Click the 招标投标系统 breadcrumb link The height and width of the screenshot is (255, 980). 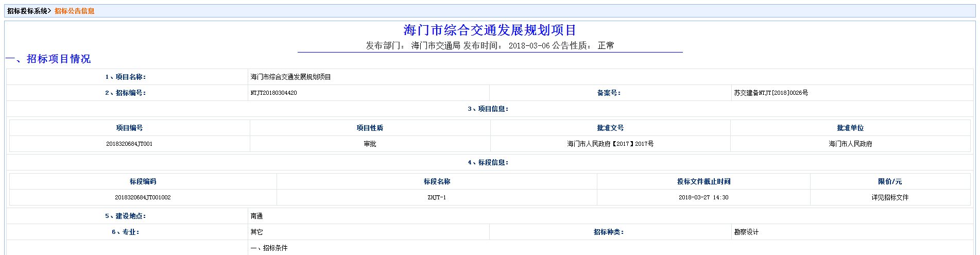[x=27, y=11]
